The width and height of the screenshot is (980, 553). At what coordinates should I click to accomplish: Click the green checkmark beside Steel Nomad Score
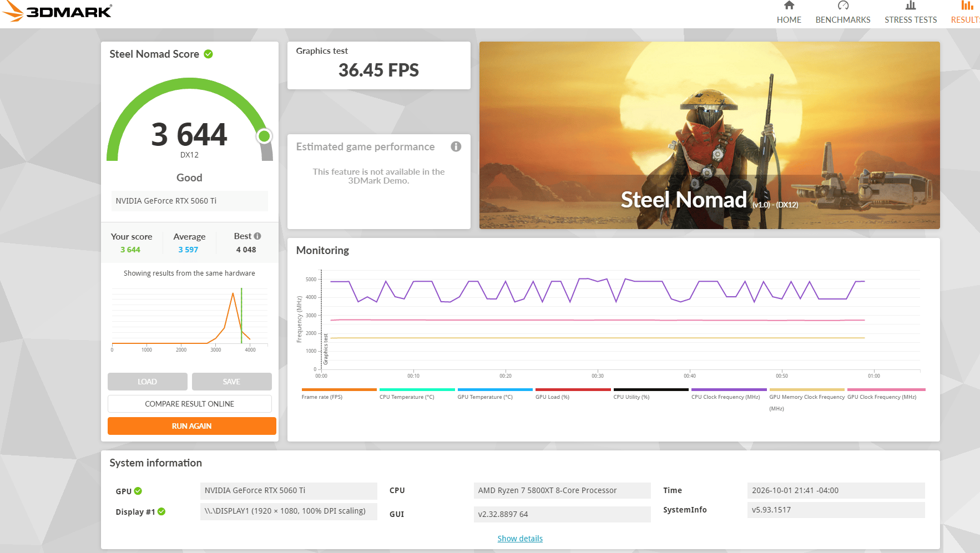pyautogui.click(x=209, y=54)
